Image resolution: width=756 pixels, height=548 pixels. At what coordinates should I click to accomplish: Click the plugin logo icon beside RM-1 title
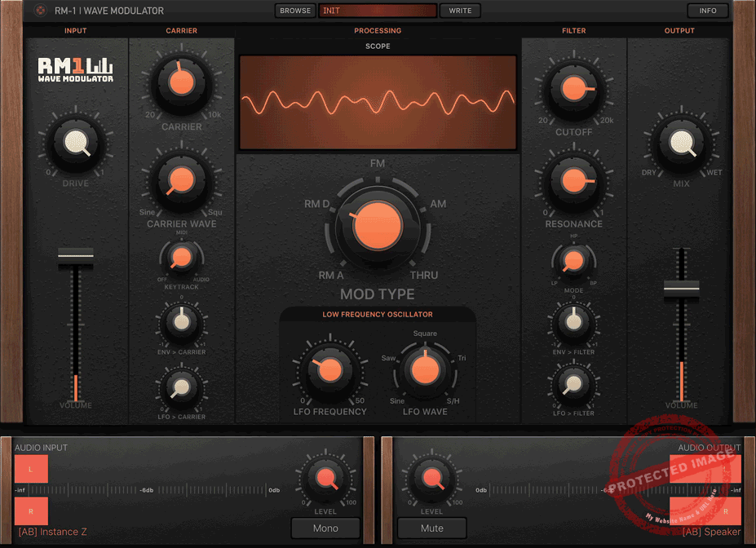click(41, 10)
